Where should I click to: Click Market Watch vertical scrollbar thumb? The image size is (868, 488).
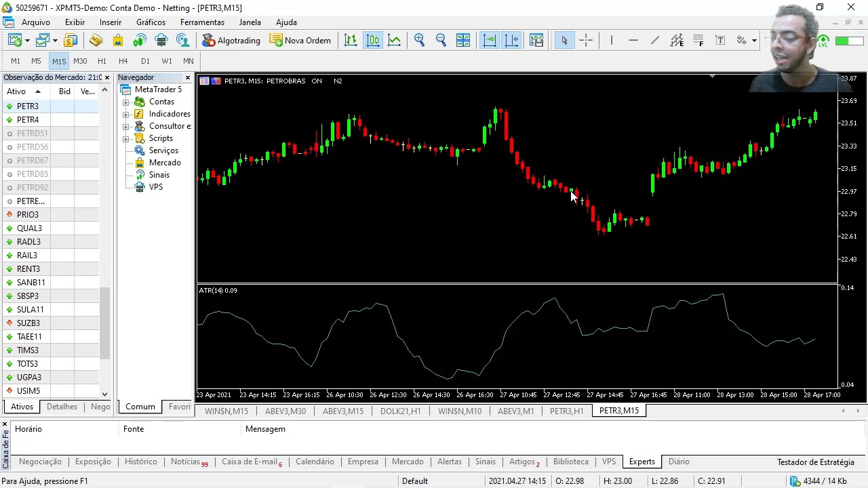tap(105, 323)
